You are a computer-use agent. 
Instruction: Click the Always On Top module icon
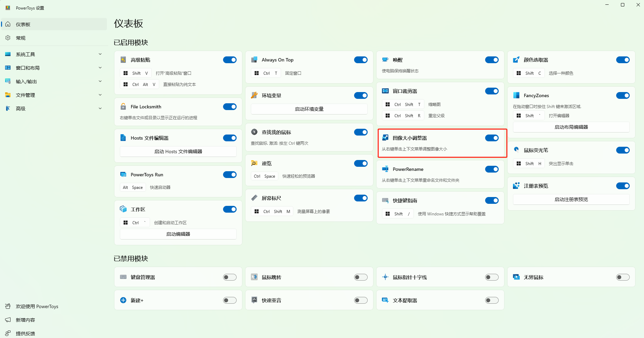254,60
